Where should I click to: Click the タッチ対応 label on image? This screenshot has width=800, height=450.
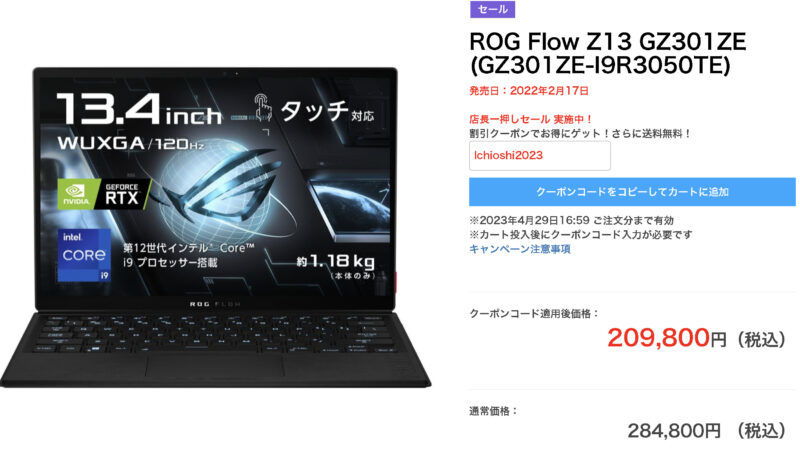(327, 111)
